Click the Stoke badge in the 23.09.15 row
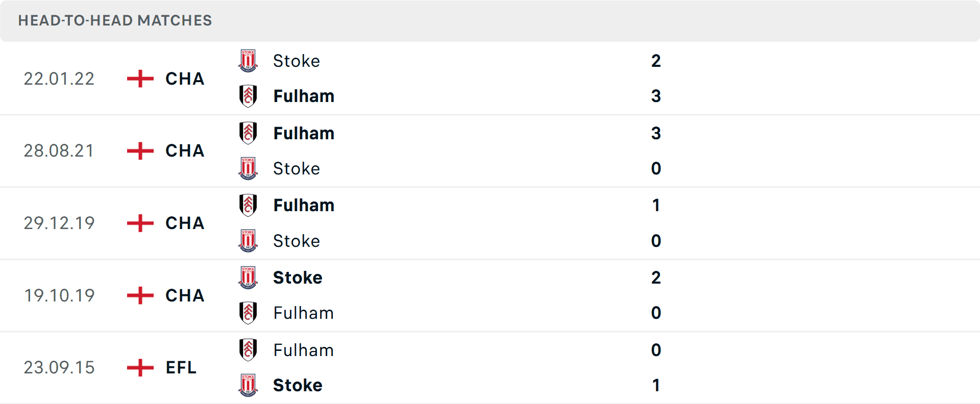Image resolution: width=980 pixels, height=404 pixels. [x=248, y=386]
